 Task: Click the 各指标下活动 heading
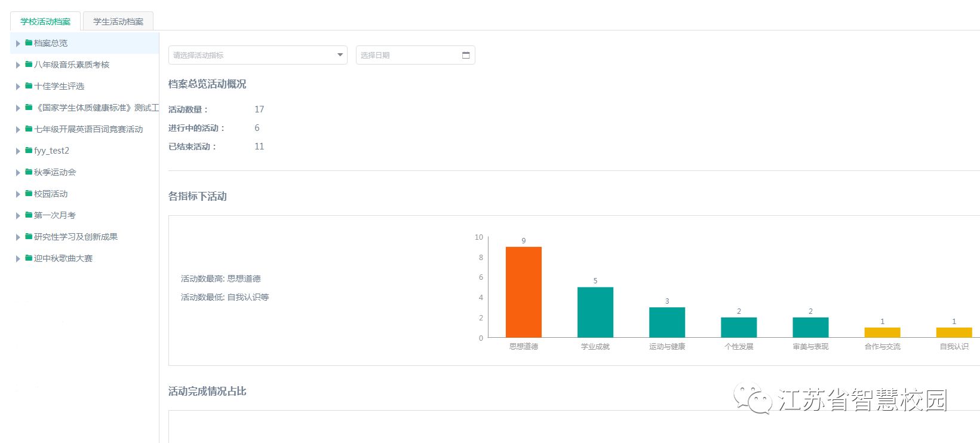click(198, 196)
